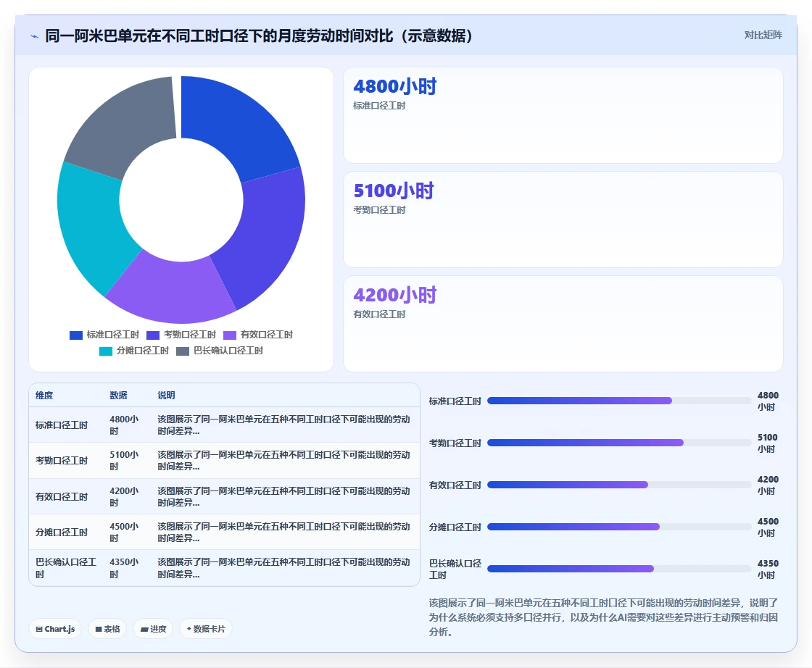Toggle 考勤口径工时 legend swatch in chart
The height and width of the screenshot is (668, 812).
point(153,335)
